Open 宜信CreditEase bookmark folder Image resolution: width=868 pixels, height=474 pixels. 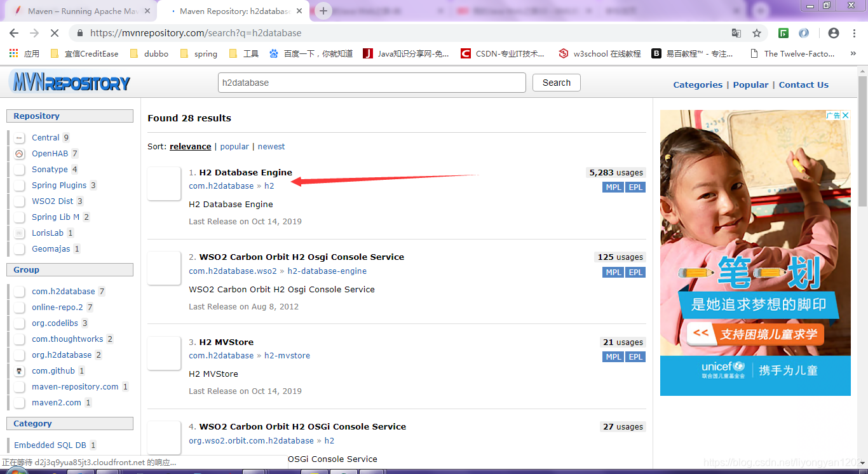click(x=85, y=54)
